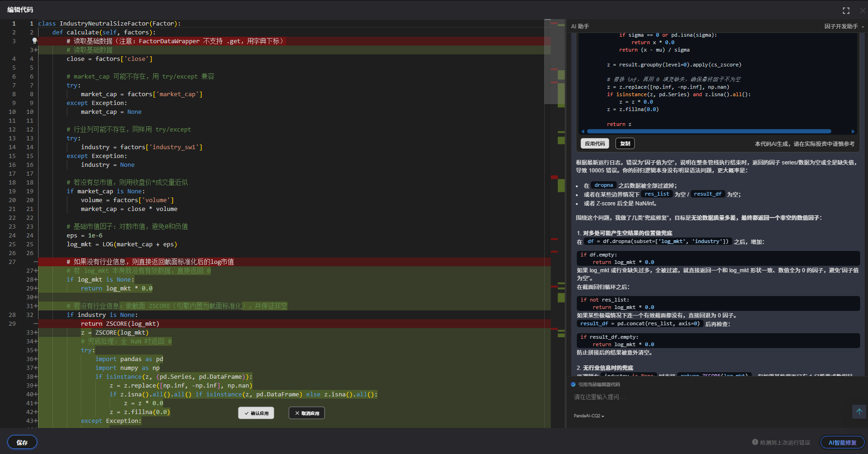Click the dropna inline code tag
The image size is (868, 454).
(603, 185)
